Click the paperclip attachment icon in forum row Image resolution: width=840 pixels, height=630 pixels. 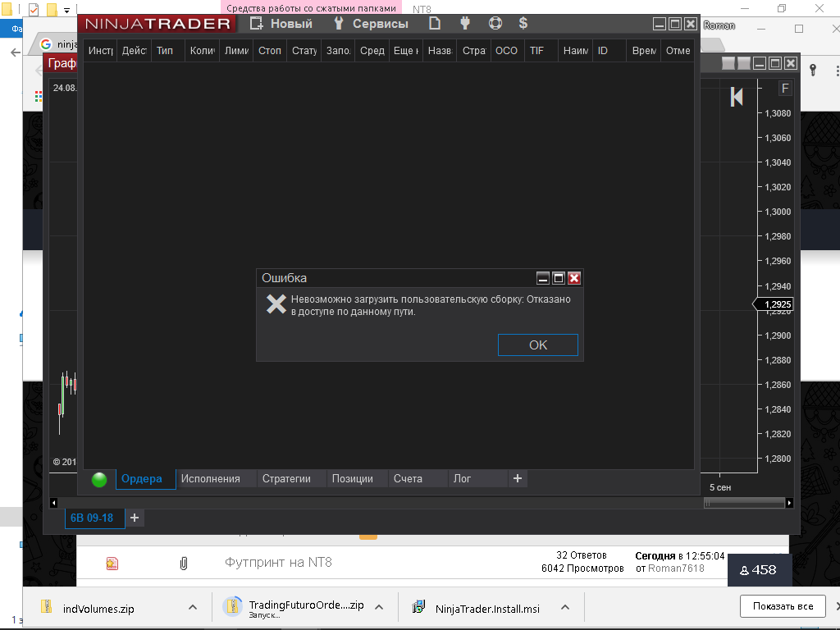(184, 563)
